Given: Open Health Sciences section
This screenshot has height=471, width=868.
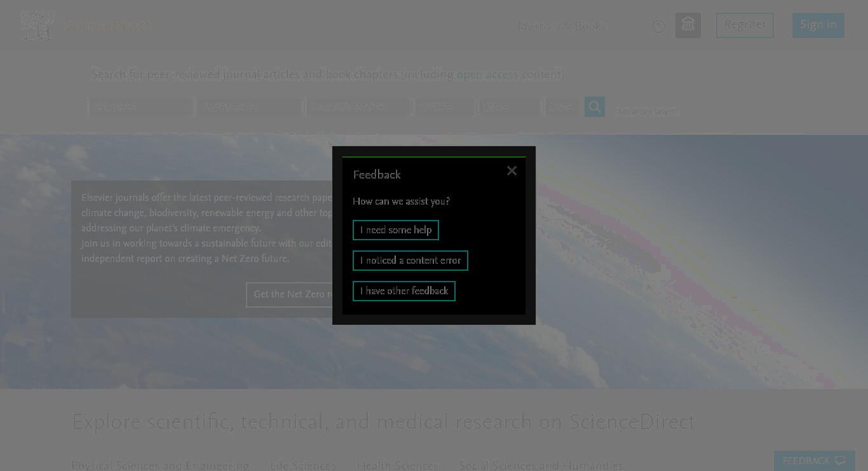Looking at the screenshot, I should [x=397, y=466].
